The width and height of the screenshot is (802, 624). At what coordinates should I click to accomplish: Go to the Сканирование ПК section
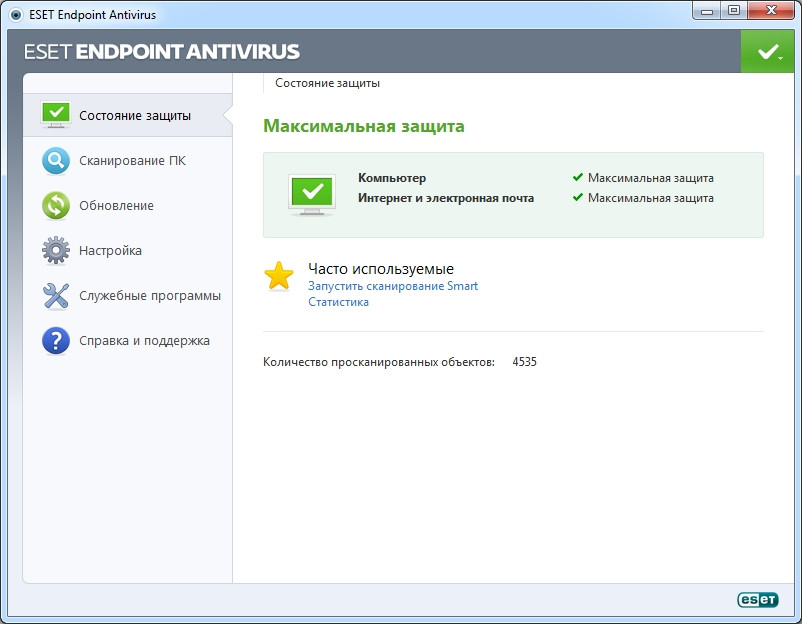127,161
